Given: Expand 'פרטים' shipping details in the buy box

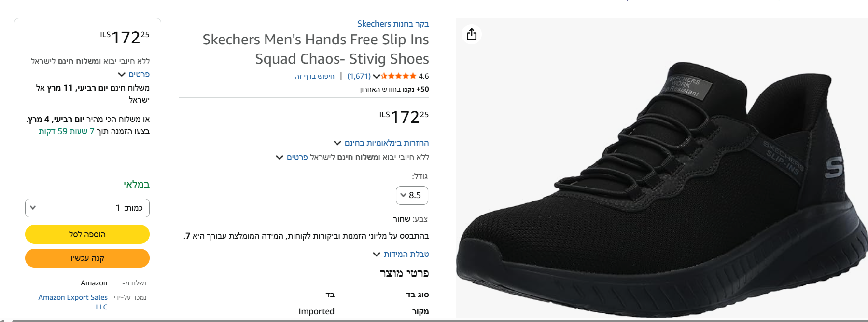Looking at the screenshot, I should pyautogui.click(x=139, y=74).
